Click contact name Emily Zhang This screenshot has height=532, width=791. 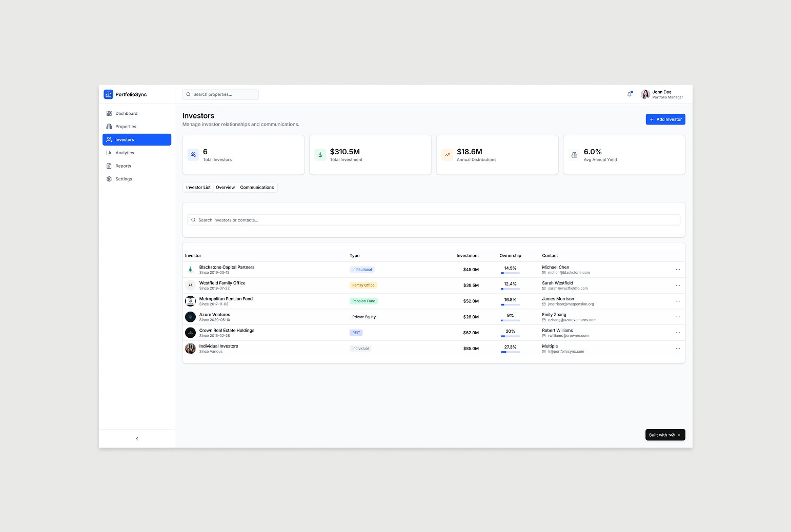tap(554, 315)
